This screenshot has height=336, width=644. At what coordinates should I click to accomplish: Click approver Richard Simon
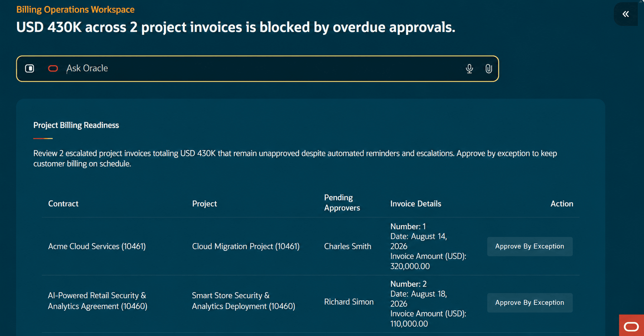(x=349, y=302)
